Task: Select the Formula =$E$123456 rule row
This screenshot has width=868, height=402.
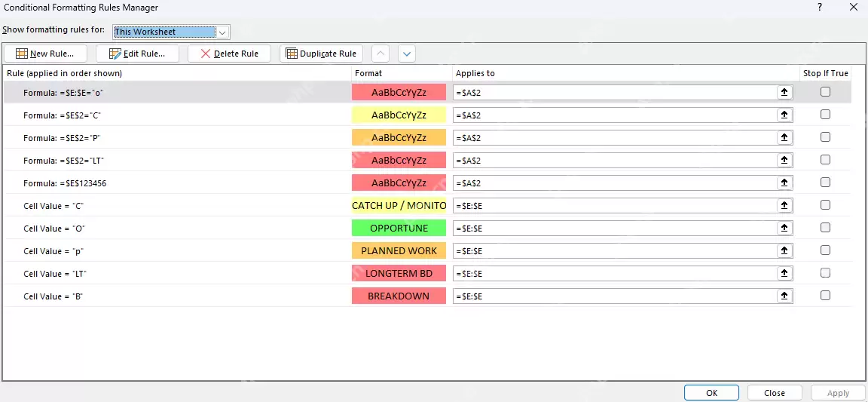Action: click(x=426, y=183)
